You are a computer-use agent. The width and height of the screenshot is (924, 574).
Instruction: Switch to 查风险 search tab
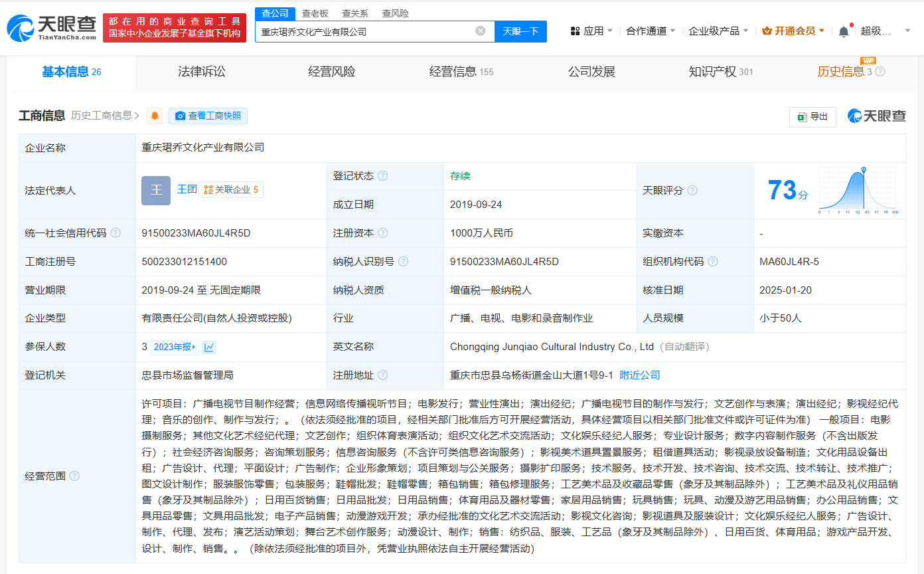click(x=395, y=13)
